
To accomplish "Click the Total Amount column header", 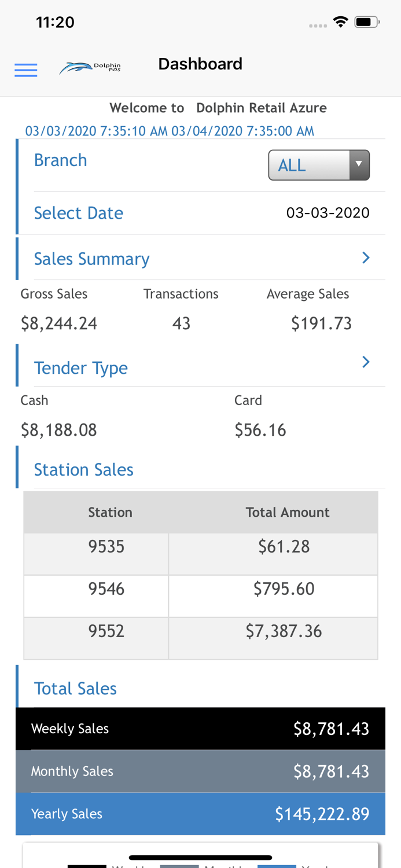I will 288,512.
